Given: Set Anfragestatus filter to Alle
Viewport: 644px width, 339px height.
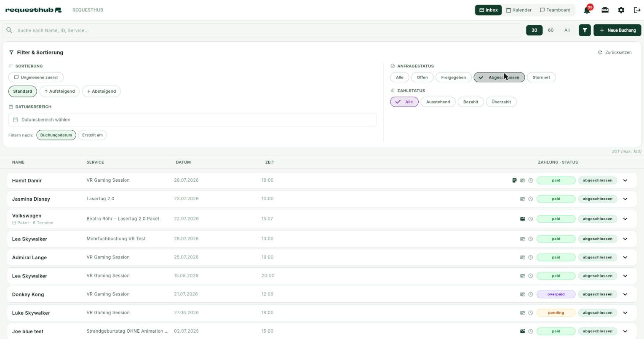Looking at the screenshot, I should (399, 77).
